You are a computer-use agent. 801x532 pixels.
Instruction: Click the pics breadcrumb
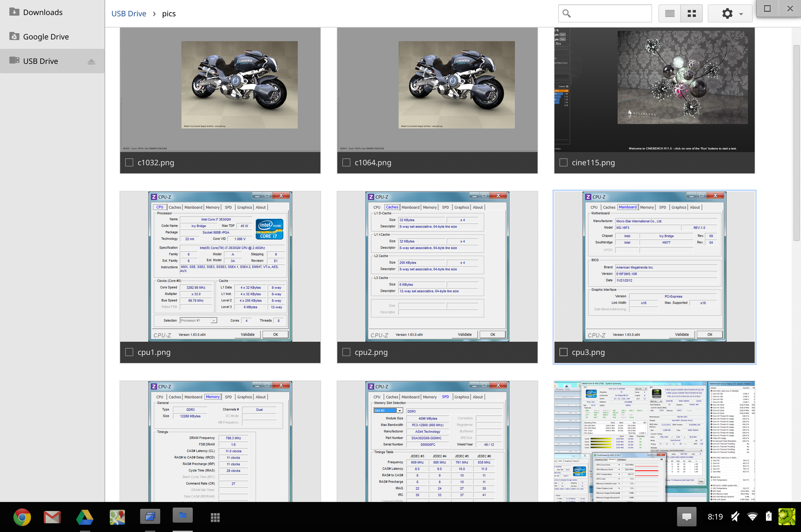pos(169,14)
